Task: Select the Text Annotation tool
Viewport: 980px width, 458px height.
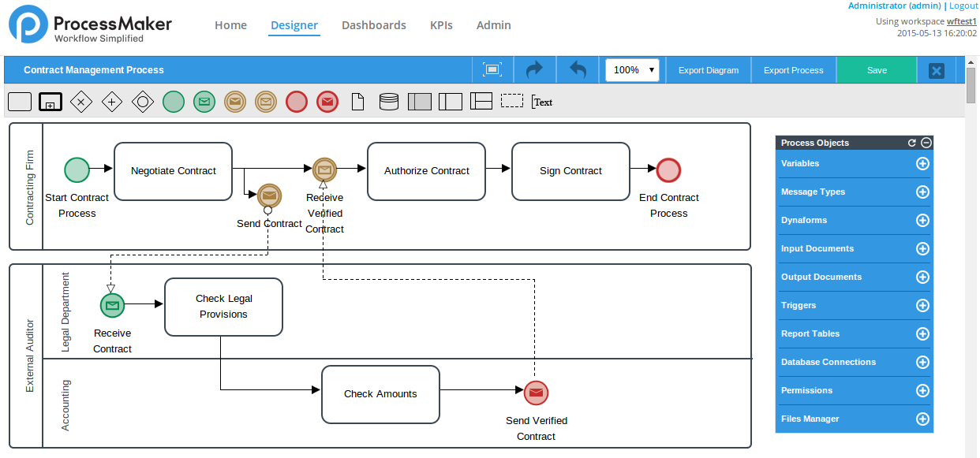Action: pos(543,102)
